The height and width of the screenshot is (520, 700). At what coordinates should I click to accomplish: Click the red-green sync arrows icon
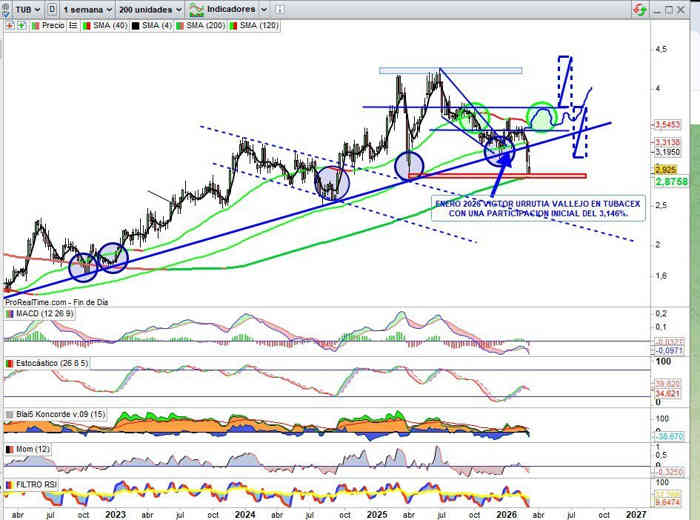pos(638,9)
